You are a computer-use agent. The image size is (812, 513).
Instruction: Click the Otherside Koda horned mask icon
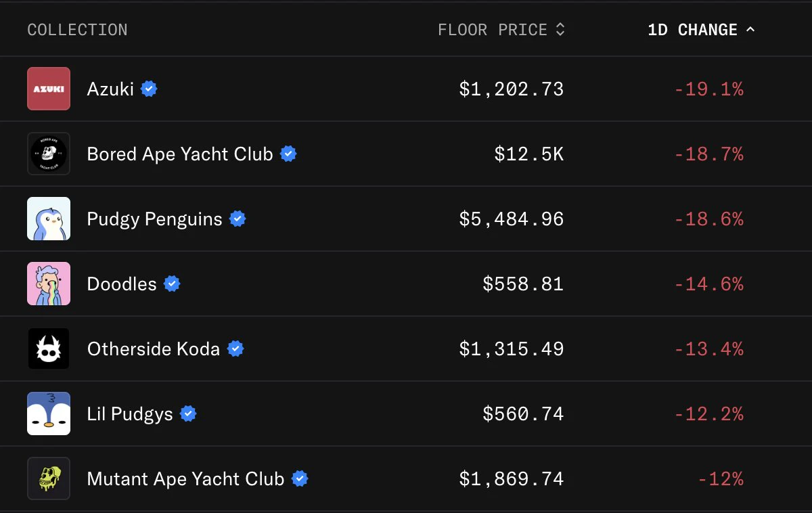click(x=49, y=349)
